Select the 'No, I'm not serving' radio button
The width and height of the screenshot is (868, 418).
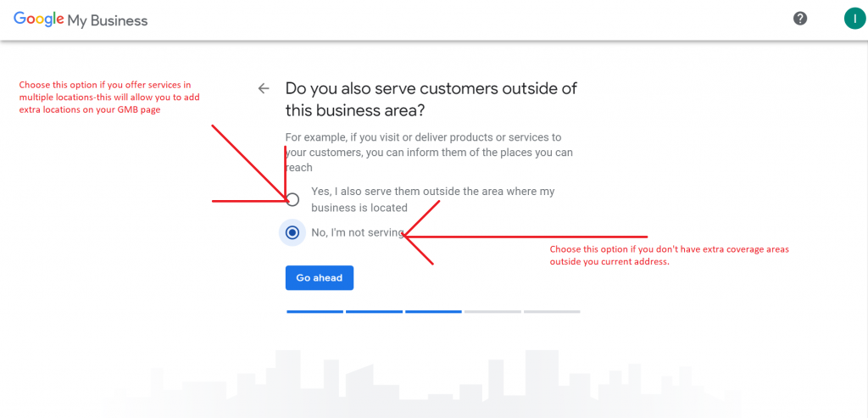tap(292, 232)
